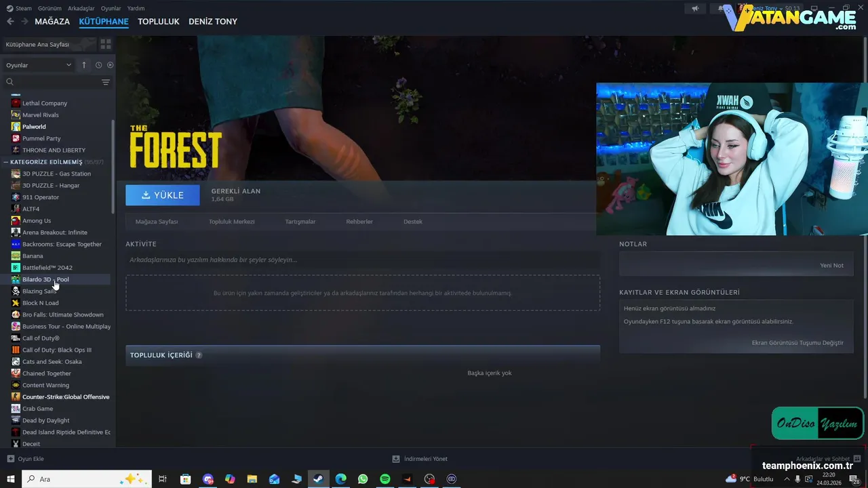
Task: Open the Oyunlar menu in menu bar
Action: point(111,8)
